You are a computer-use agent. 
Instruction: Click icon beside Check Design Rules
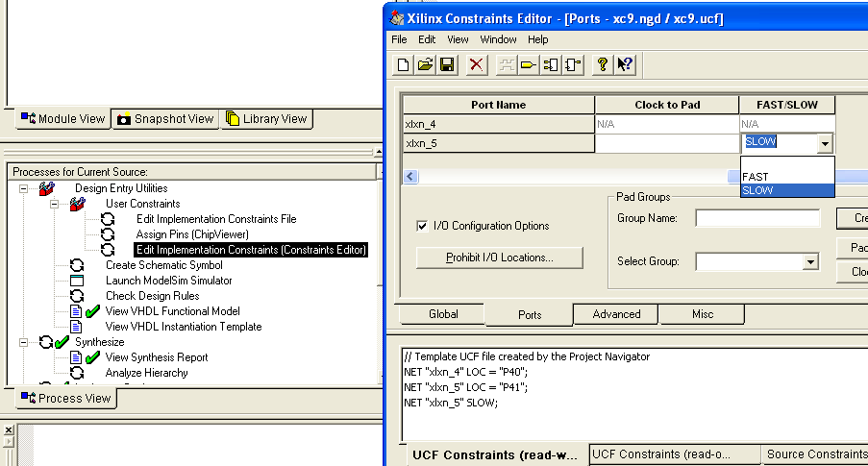[x=77, y=296]
